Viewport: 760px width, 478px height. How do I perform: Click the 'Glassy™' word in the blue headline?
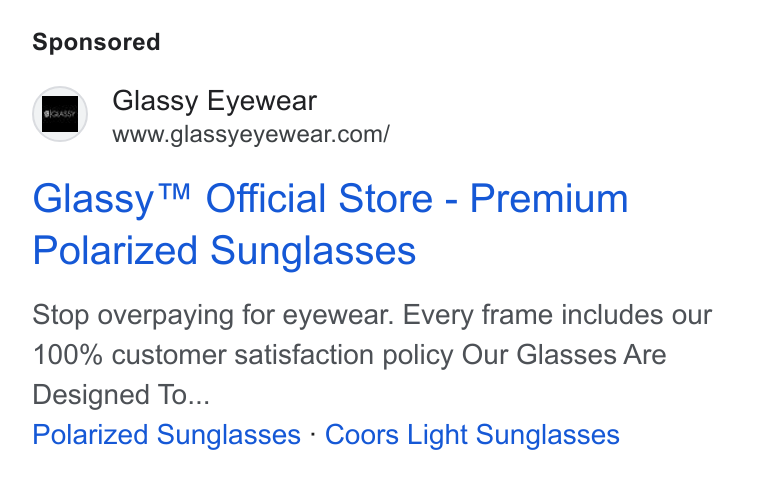(111, 199)
